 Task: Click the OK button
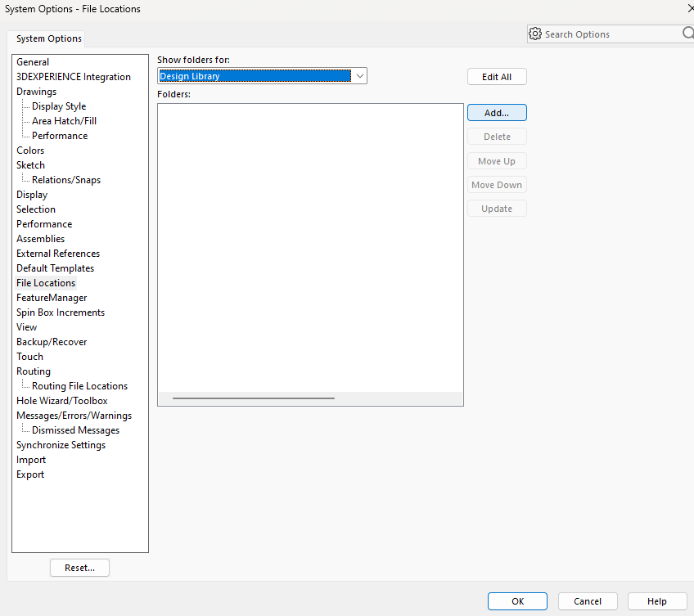[517, 601]
